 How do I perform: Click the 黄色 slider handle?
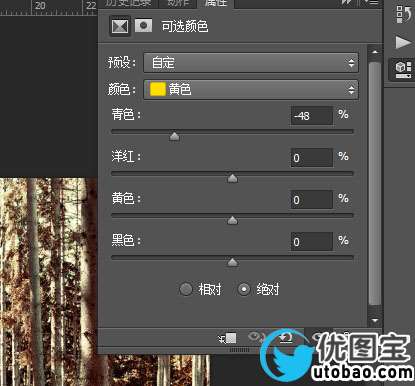pyautogui.click(x=232, y=220)
